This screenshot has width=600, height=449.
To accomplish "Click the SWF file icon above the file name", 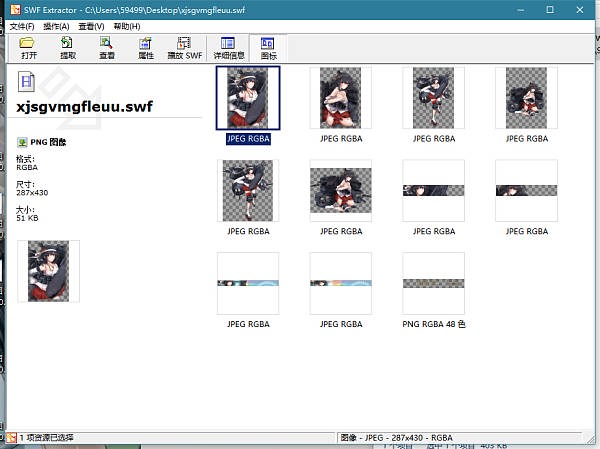I will tap(26, 81).
